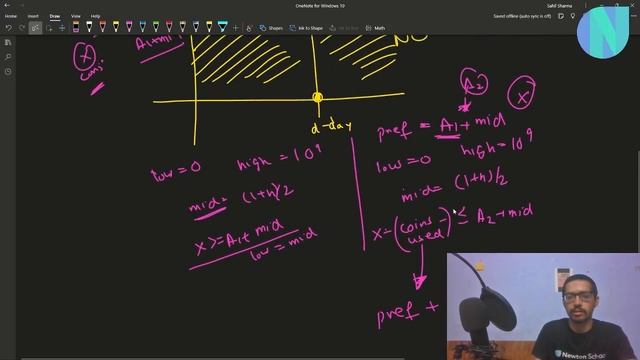Click the Shapes button
The image size is (640, 360).
(271, 28)
